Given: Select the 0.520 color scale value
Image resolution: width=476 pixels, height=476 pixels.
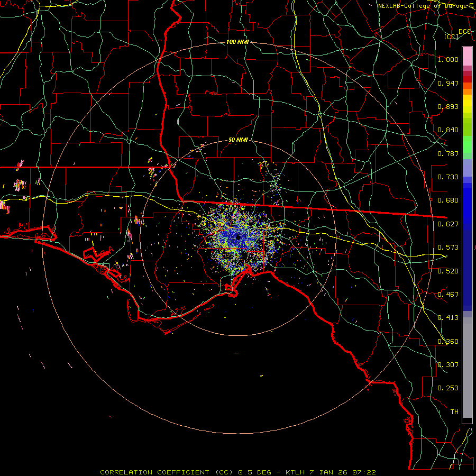Looking at the screenshot, I should point(448,271).
